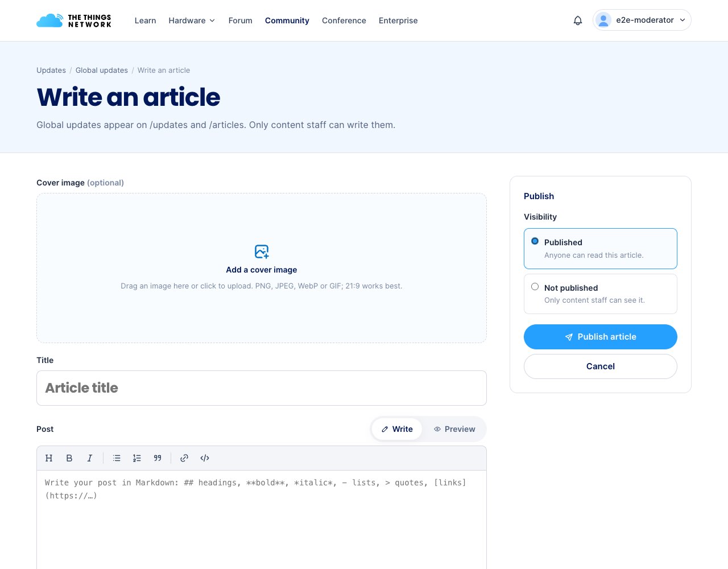Open the e2e-moderator account dropdown arrow
This screenshot has width=728, height=569.
click(682, 20)
